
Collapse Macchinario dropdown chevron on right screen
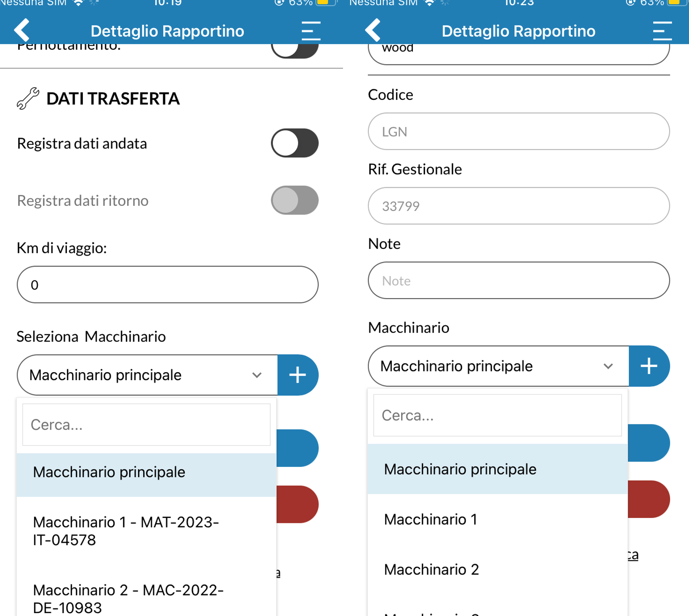608,366
